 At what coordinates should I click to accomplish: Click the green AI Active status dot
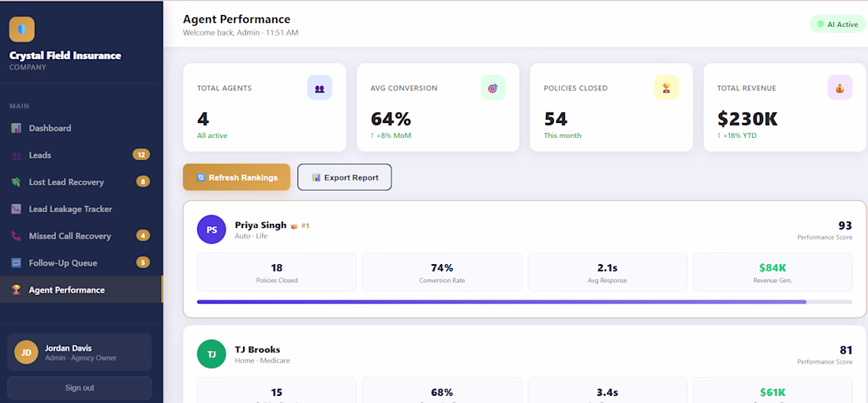[821, 24]
